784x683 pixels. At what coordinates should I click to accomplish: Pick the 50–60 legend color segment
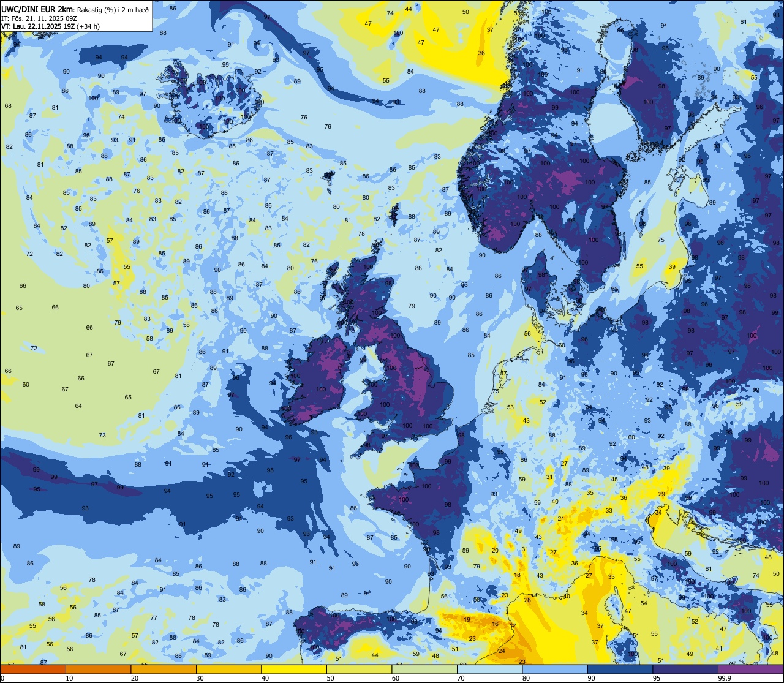tap(359, 669)
